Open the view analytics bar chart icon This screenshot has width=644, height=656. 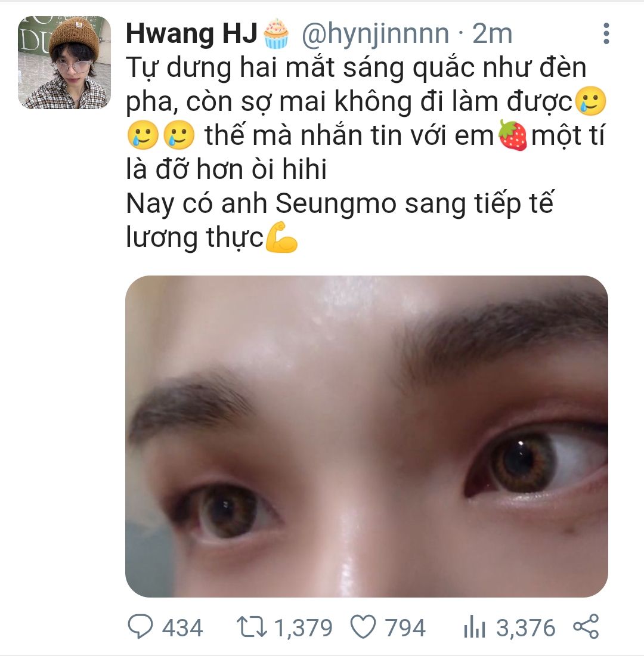(x=474, y=627)
